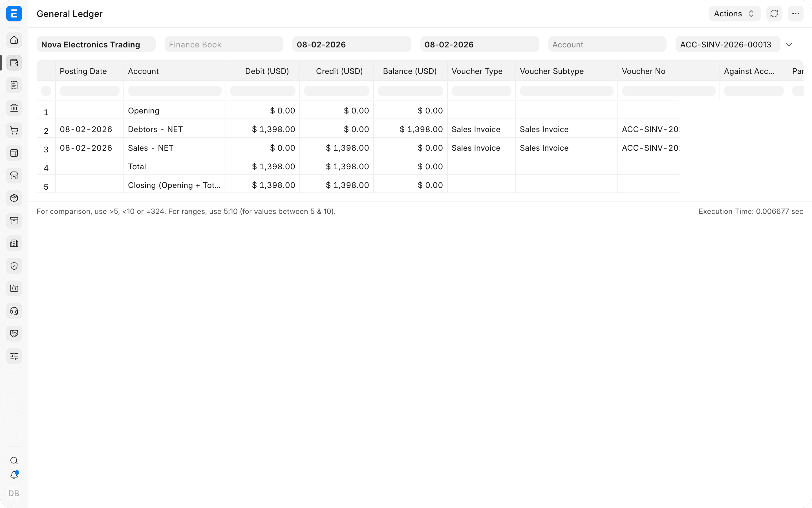This screenshot has height=508, width=812.
Task: Click the Voucher No column filter box
Action: 668,91
